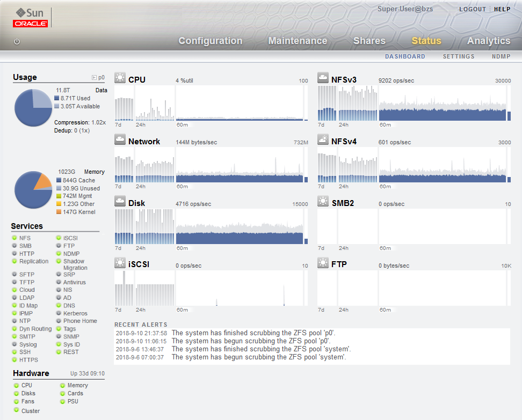Click the hardware CPU status light

pos(16,386)
